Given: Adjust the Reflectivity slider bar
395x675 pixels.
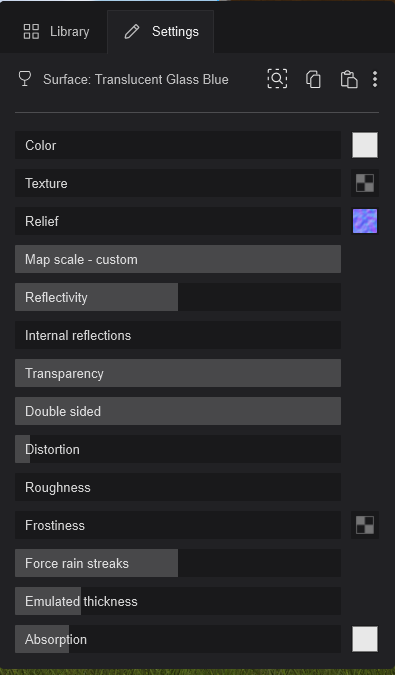Looking at the screenshot, I should 178,297.
